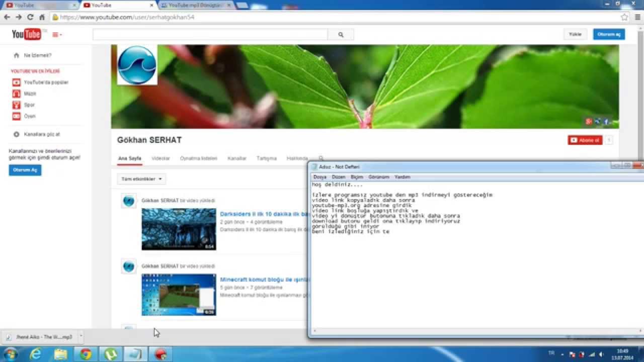Focus the YouTube search box
The width and height of the screenshot is (644, 362).
point(210,35)
